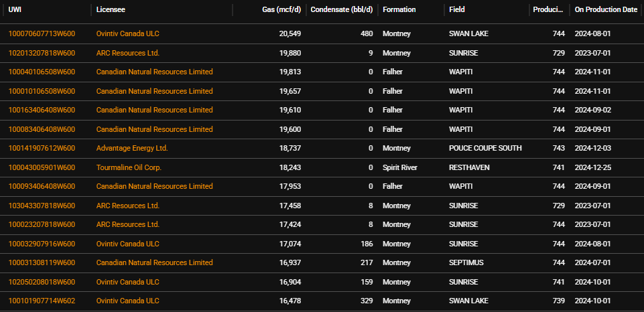This screenshot has width=644, height=312.
Task: Click the date 2024-12-03
Action: pos(592,148)
